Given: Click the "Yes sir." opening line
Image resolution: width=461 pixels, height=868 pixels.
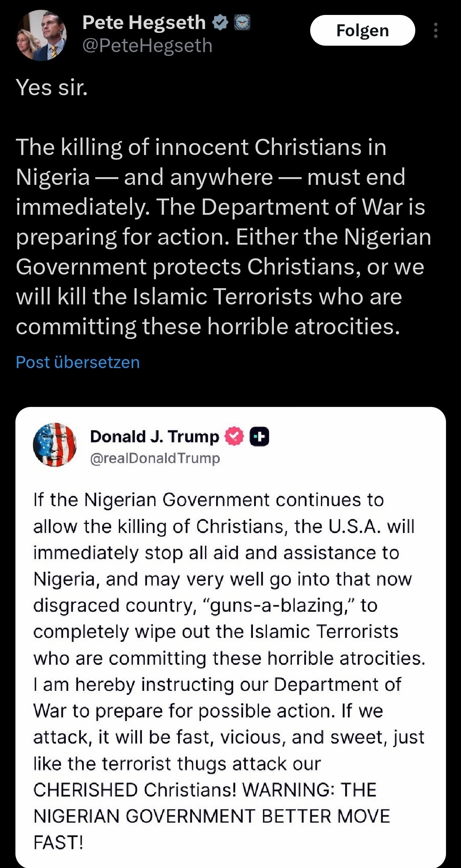Looking at the screenshot, I should point(52,88).
